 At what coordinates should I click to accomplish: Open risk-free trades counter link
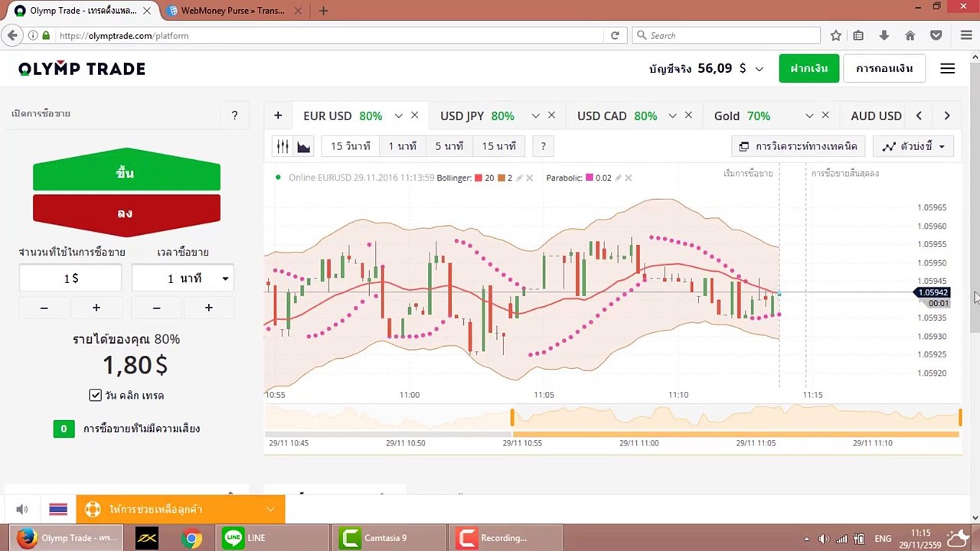[126, 429]
